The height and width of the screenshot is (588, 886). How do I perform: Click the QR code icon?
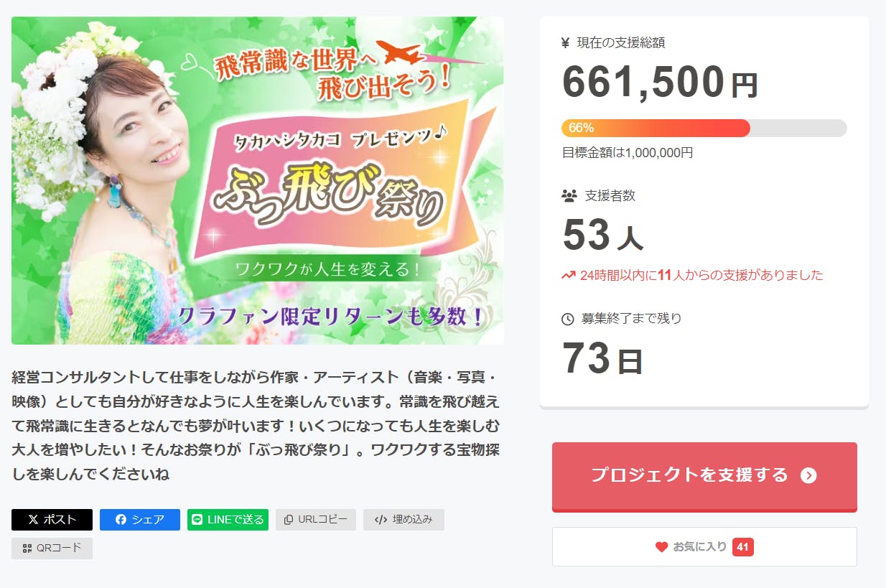[x=27, y=549]
